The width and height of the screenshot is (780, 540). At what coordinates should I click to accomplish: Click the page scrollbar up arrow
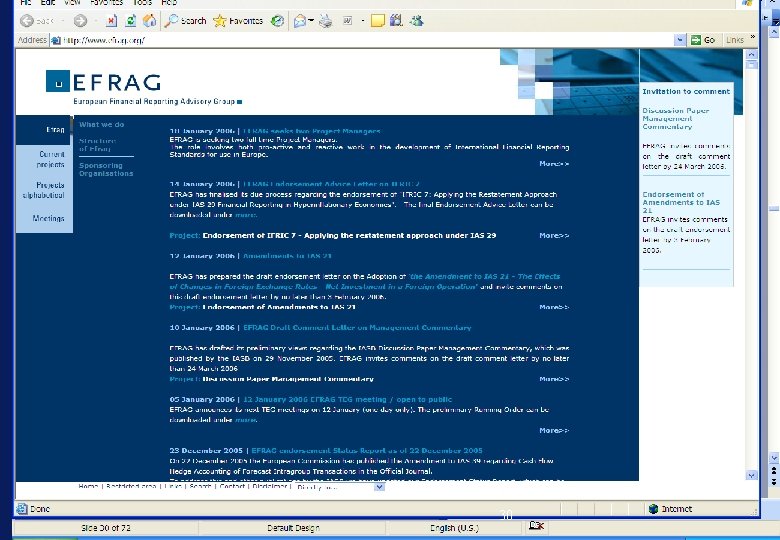(751, 54)
